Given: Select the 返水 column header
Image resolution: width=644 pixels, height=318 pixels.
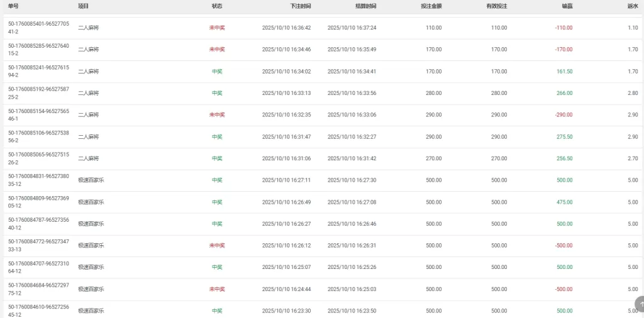Looking at the screenshot, I should (632, 6).
